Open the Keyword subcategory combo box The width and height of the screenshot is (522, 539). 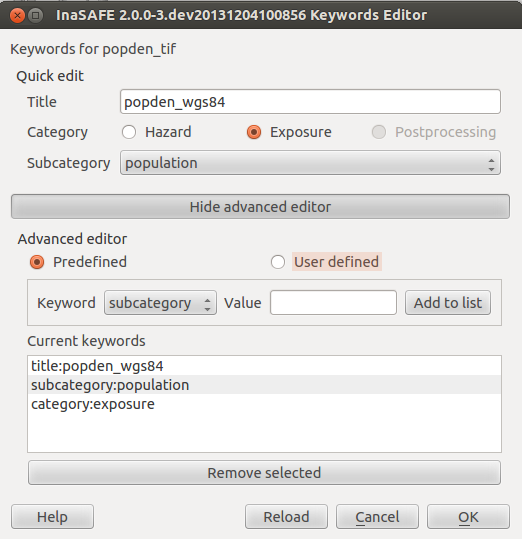pos(160,303)
